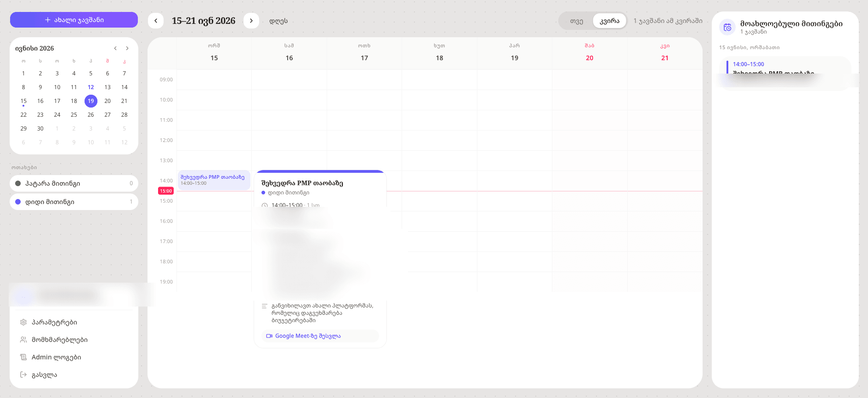Select June 19 in mini calendar
This screenshot has width=868, height=398.
click(x=91, y=101)
